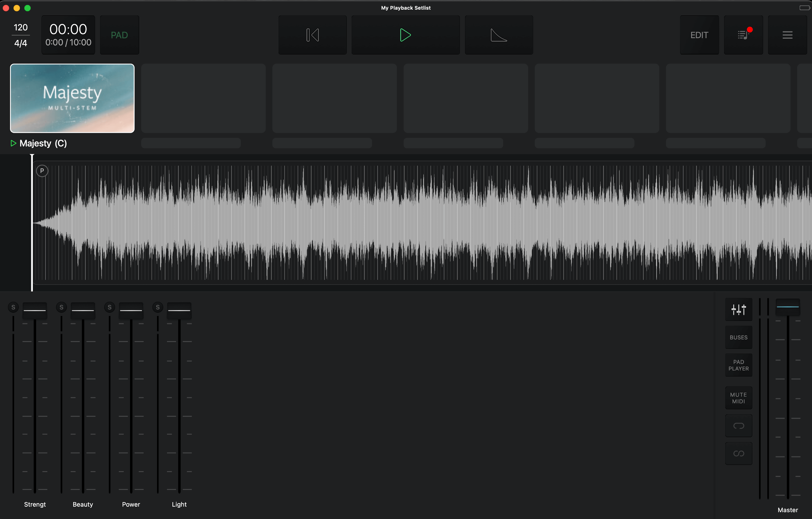Click the playhead at waveform start
812x519 pixels.
tap(32, 222)
